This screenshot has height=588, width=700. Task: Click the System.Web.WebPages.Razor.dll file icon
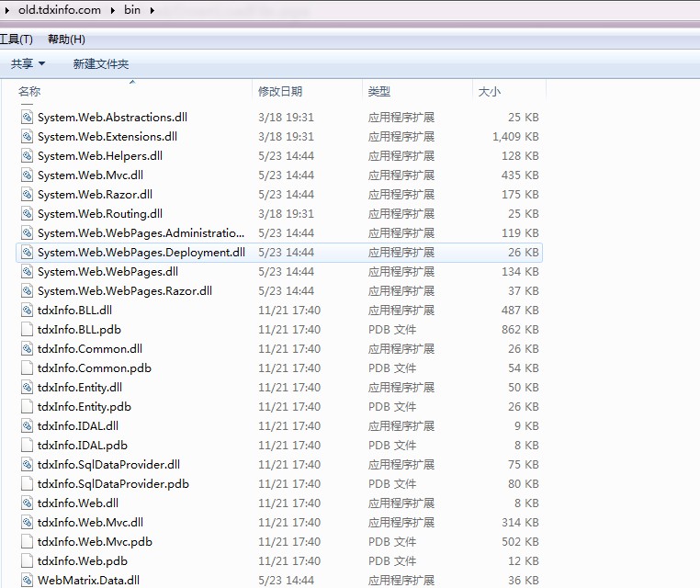pos(28,290)
